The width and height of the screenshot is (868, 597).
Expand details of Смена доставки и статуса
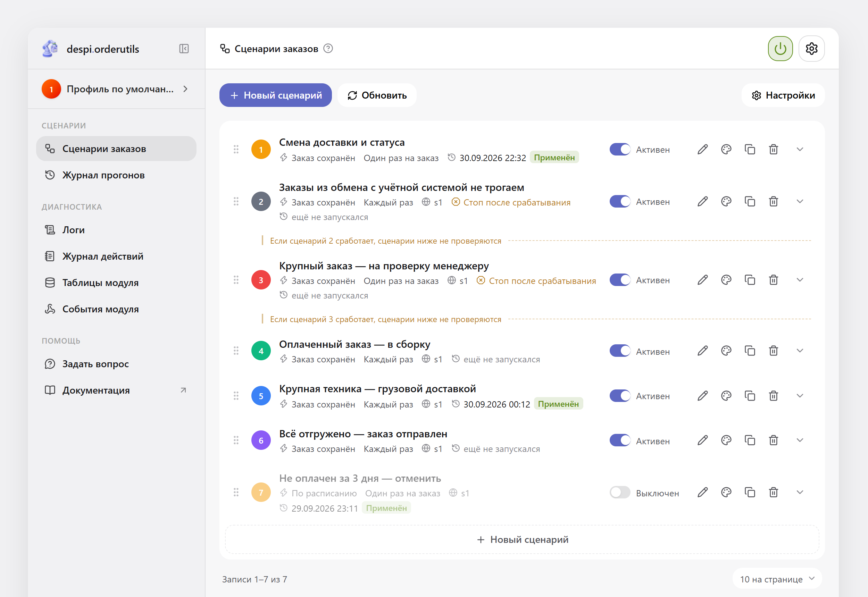(800, 150)
